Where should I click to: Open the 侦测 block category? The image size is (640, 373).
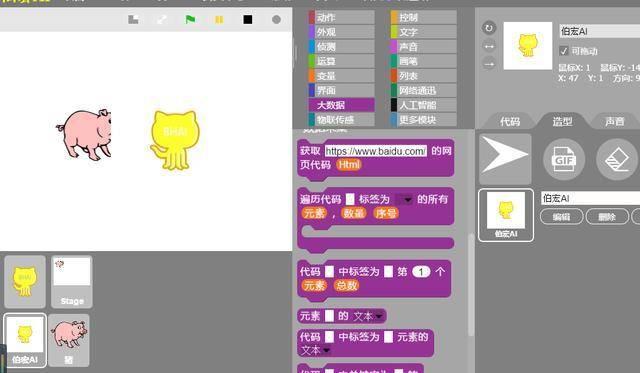[x=342, y=47]
